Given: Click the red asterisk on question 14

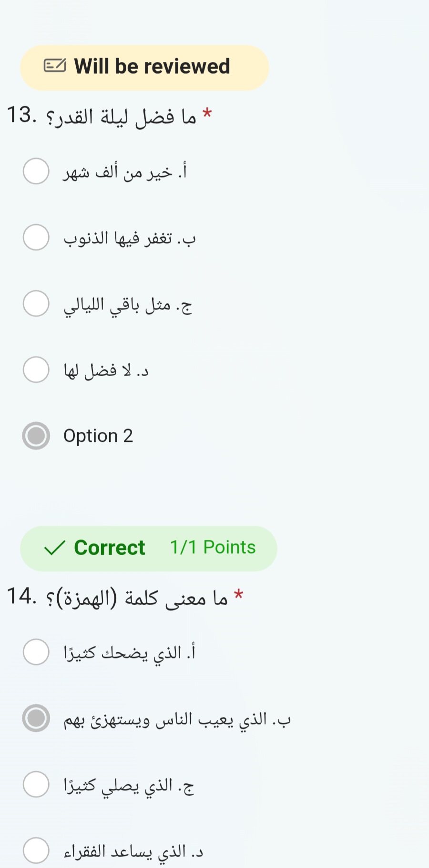Looking at the screenshot, I should 239,595.
